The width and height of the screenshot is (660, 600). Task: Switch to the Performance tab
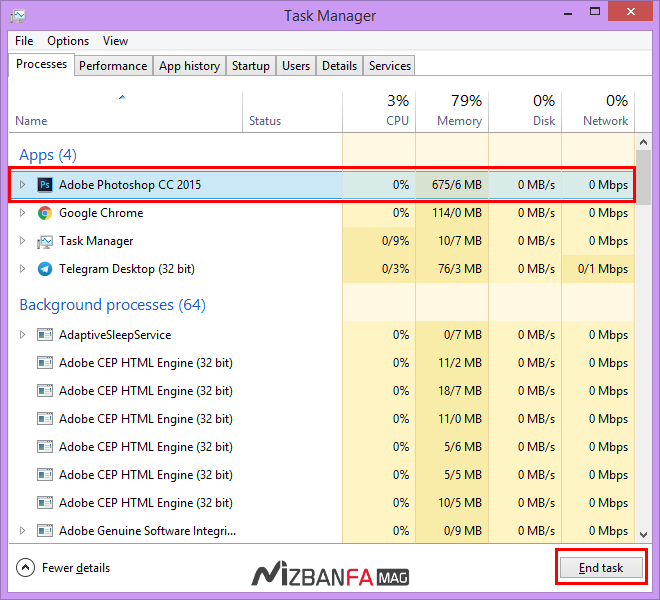113,66
